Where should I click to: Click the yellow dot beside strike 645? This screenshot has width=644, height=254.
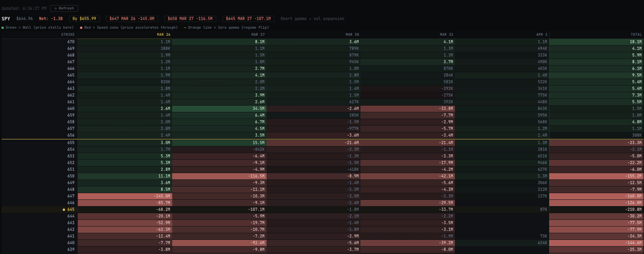(64, 210)
